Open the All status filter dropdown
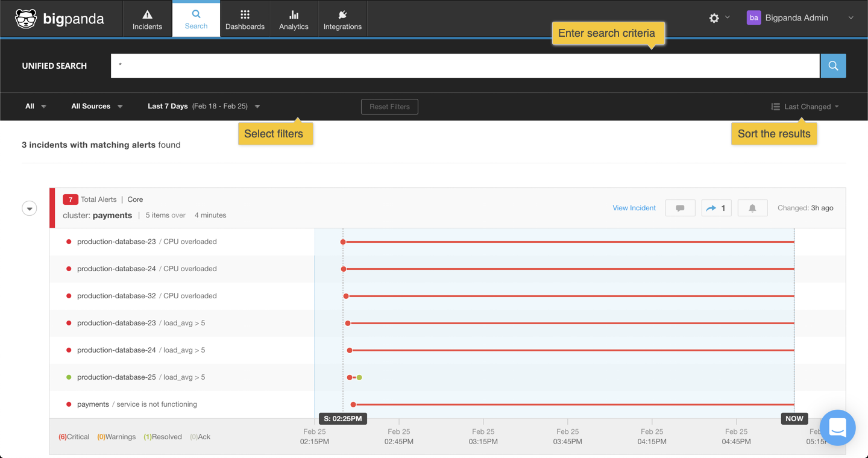Image resolution: width=868 pixels, height=458 pixels. tap(36, 106)
